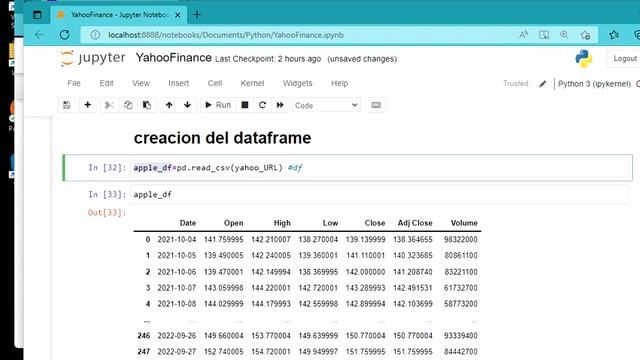
Task: Open the Kernel menu
Action: (x=252, y=83)
